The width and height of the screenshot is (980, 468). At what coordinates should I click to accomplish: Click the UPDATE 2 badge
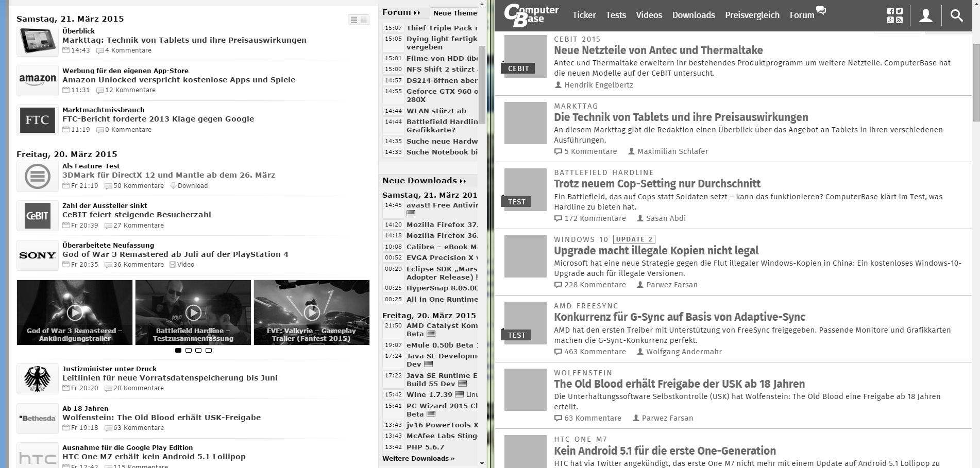[x=634, y=239]
